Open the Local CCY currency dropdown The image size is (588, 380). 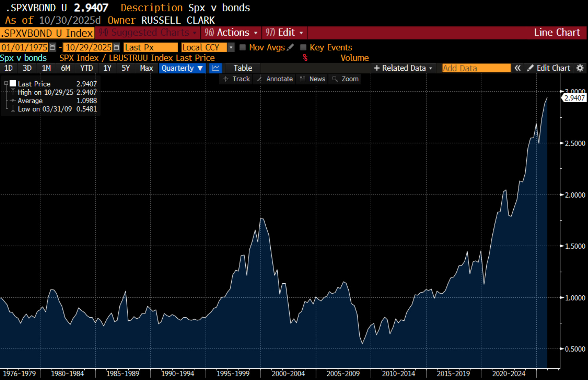[231, 47]
